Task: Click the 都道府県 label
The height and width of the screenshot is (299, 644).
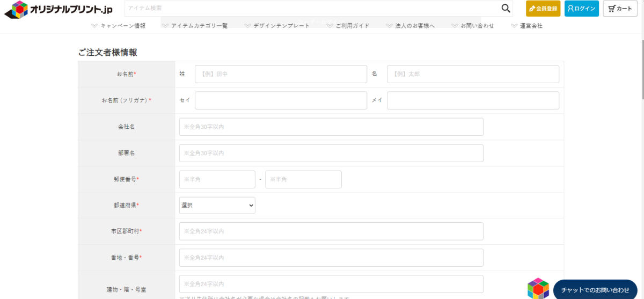Action: [126, 205]
